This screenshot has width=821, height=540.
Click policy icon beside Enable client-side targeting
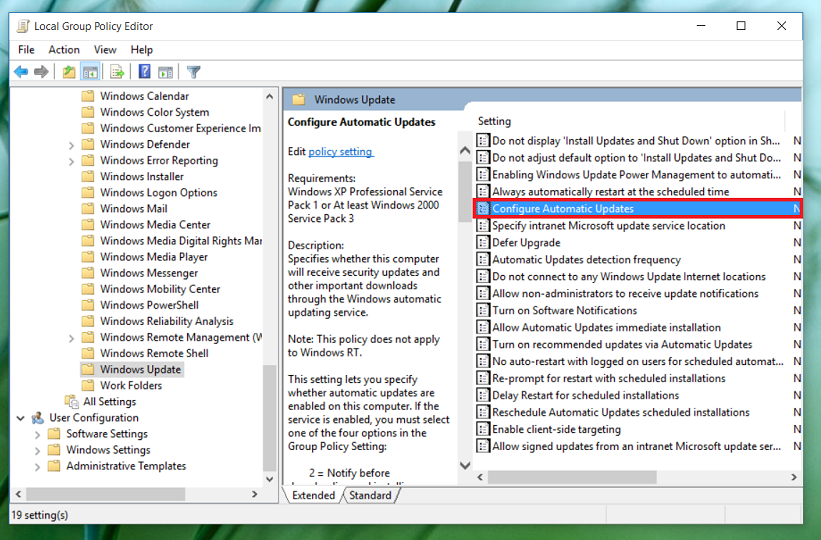483,429
